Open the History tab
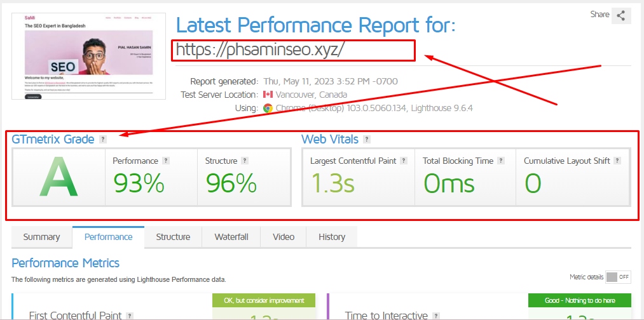 332,237
